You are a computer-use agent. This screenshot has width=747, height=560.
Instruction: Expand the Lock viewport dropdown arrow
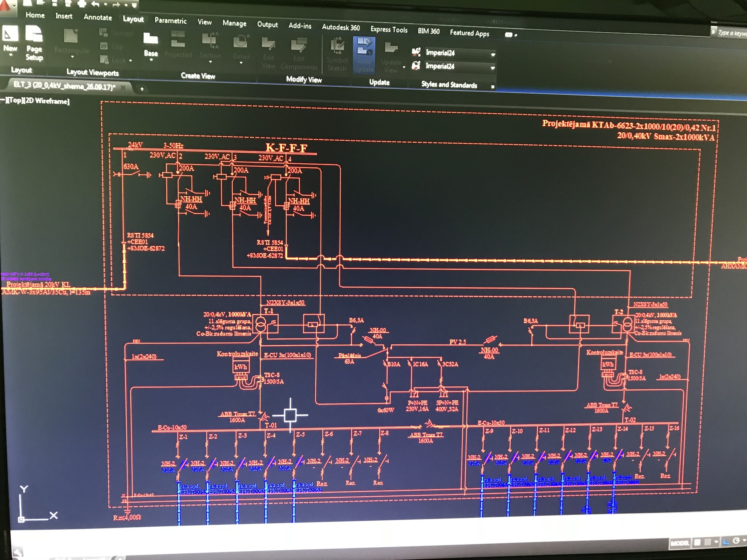[x=130, y=60]
